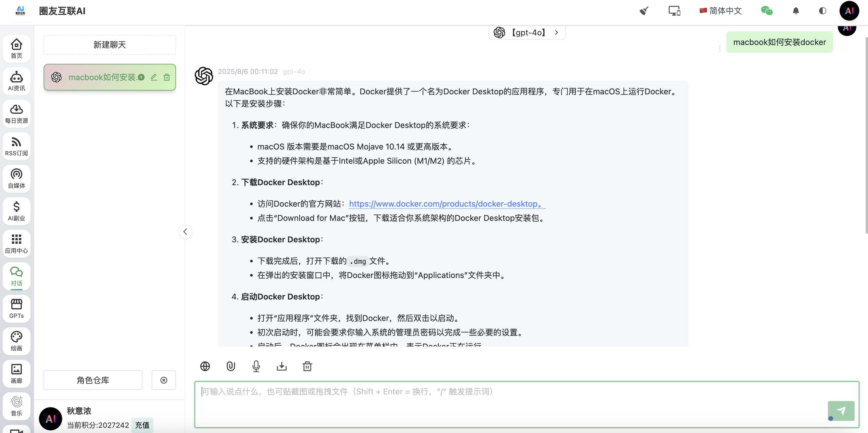Toggle the device display mode icon
Viewport: 868px width, 433px height.
674,11
